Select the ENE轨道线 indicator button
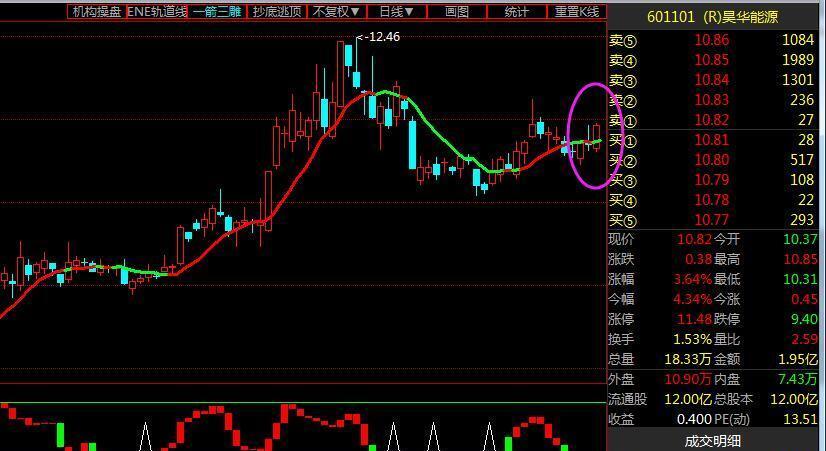Image resolution: width=826 pixels, height=451 pixels. (157, 12)
